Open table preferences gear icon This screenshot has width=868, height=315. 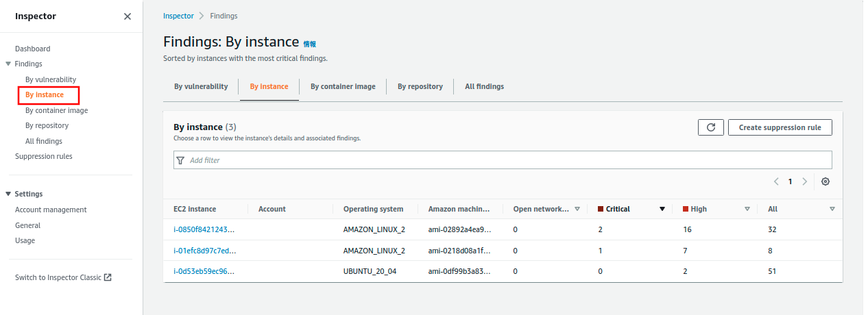[x=825, y=181]
